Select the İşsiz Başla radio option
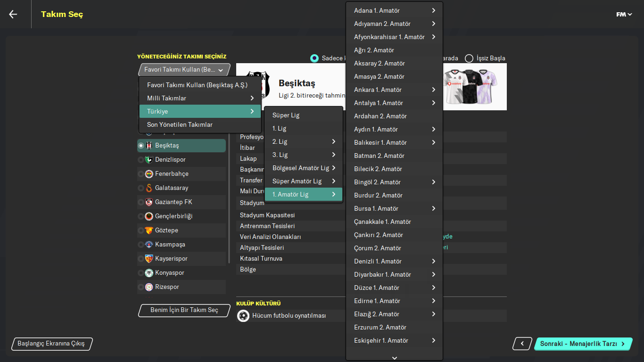The width and height of the screenshot is (644, 362). click(469, 58)
